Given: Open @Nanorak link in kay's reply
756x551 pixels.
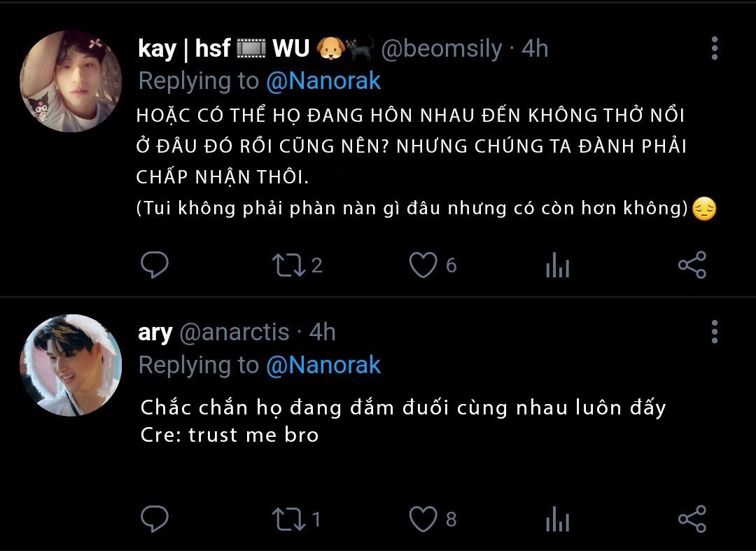Looking at the screenshot, I should (x=323, y=81).
